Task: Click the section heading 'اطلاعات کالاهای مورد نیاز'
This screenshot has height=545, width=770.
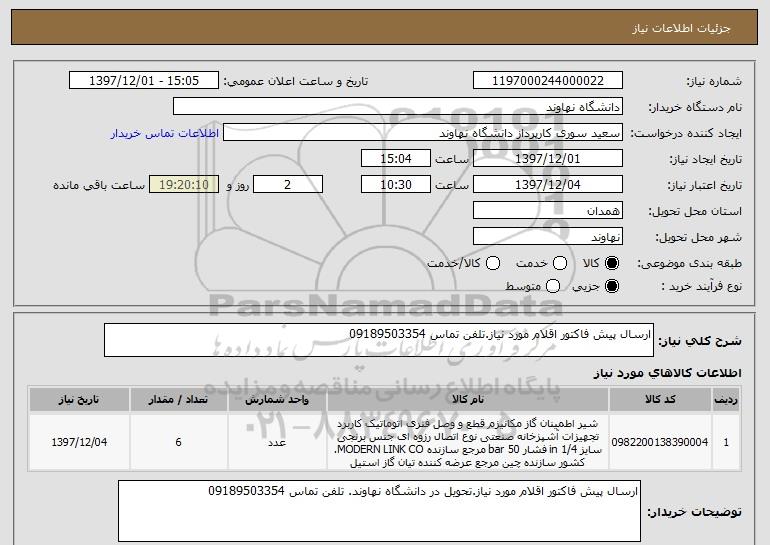Action: click(667, 373)
